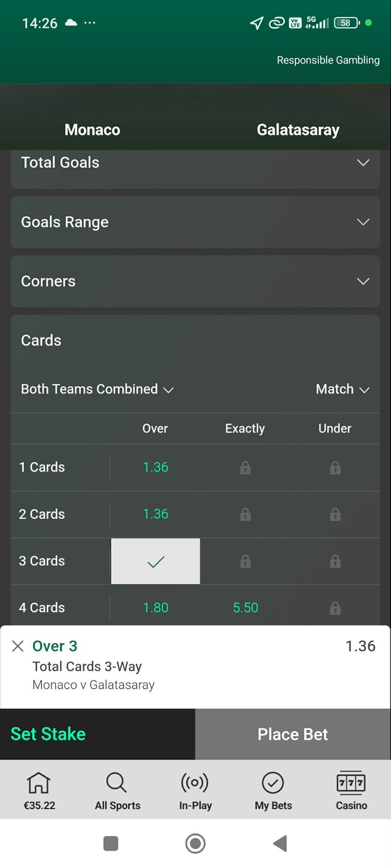Viewport: 391px width, 868px height.
Task: Tap the Android home circle button
Action: click(x=195, y=843)
